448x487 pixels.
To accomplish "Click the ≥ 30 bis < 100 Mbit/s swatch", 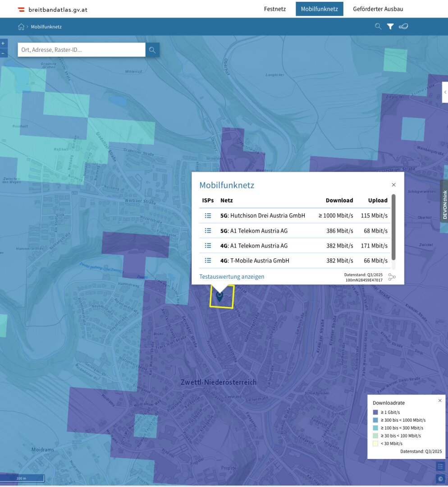I will (375, 436).
